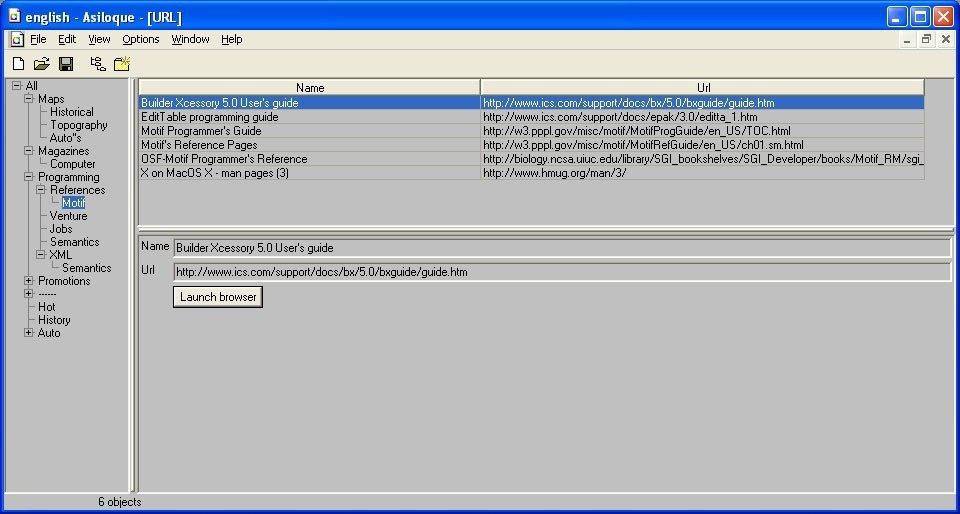Click the Asiloque title bar application icon
960x514 pixels.
15,17
